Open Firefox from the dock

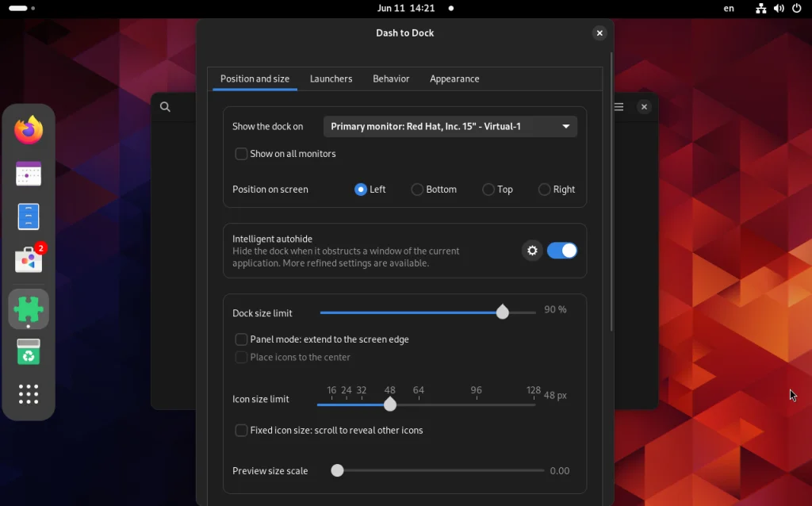pos(29,130)
